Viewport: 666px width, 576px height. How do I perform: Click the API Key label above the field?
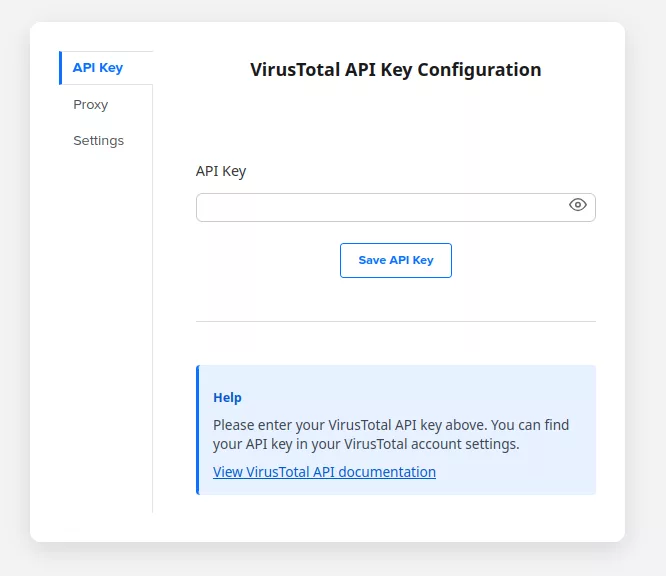click(x=221, y=171)
